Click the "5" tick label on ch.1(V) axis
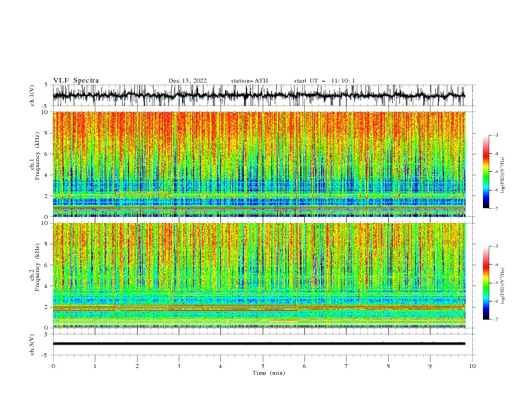Screen dimensions: 532x411 (x=47, y=85)
